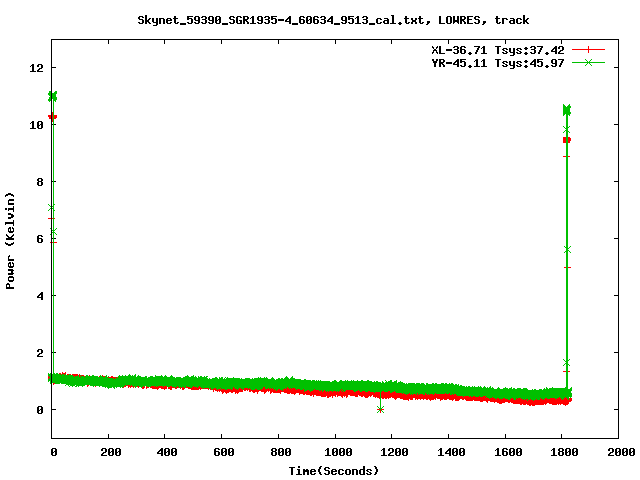640x480 pixels.
Task: Click the x-axis tick label 2000
Action: pos(621,452)
